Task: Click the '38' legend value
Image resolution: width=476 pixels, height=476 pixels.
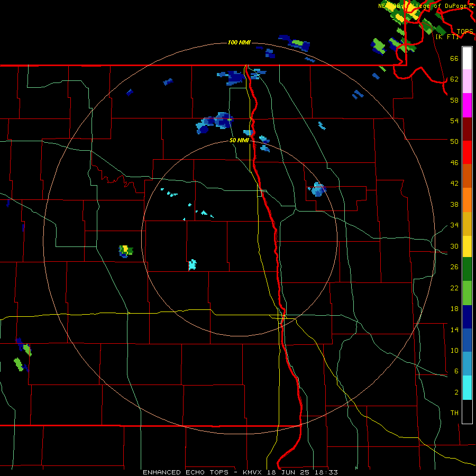Action: (x=454, y=204)
